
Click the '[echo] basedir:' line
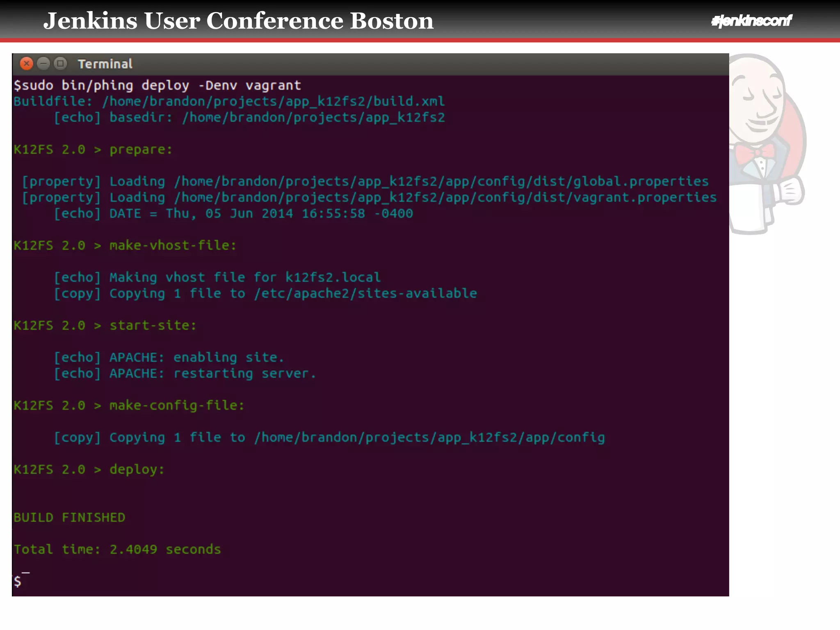point(249,118)
